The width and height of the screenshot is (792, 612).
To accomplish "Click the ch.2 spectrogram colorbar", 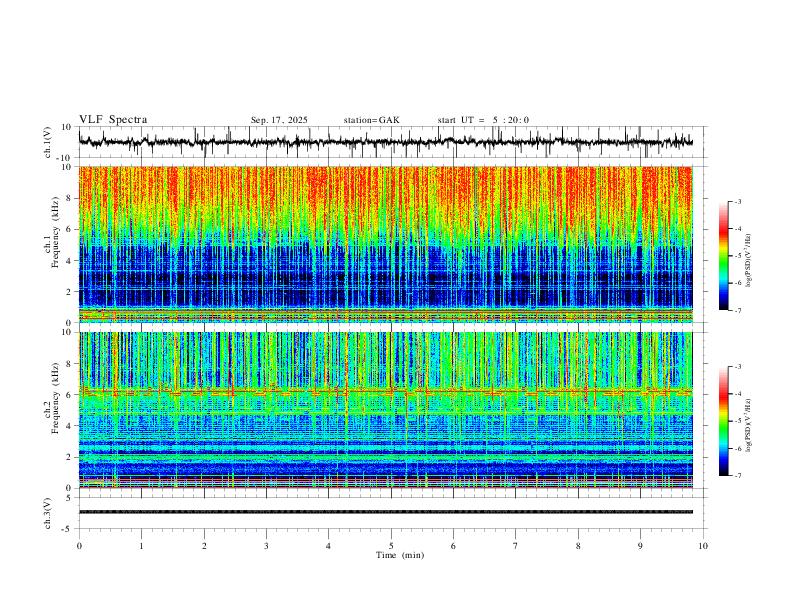I will click(723, 421).
